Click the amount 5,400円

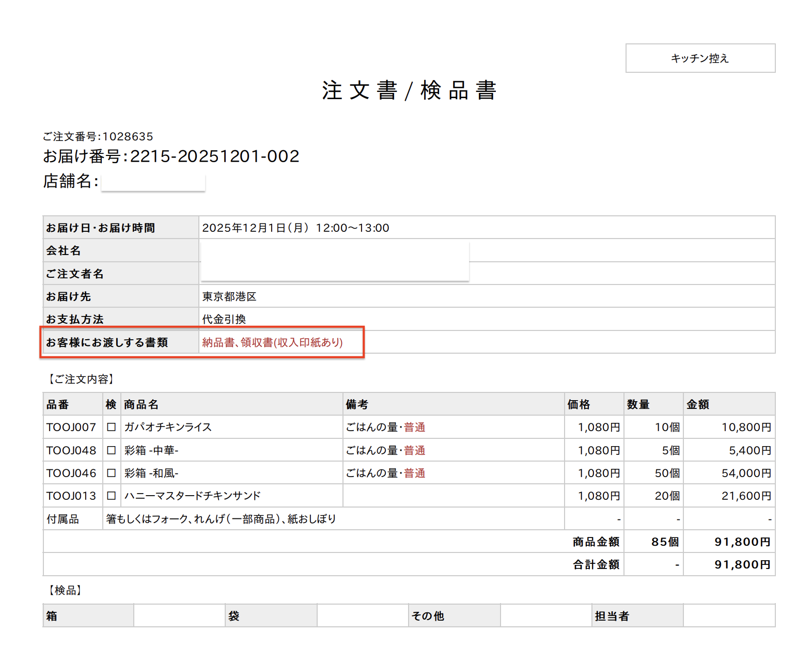[750, 450]
